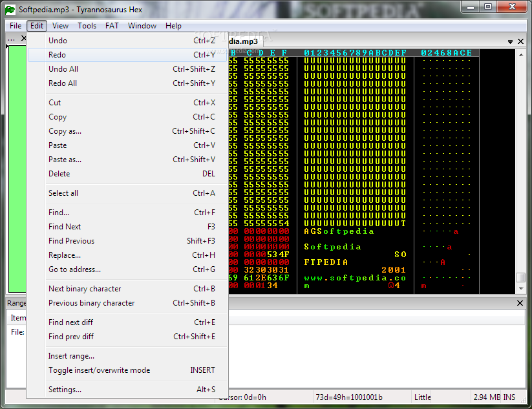The width and height of the screenshot is (532, 409).
Task: Minimize the Tyrannosaurus Hex window
Action: pos(471,7)
